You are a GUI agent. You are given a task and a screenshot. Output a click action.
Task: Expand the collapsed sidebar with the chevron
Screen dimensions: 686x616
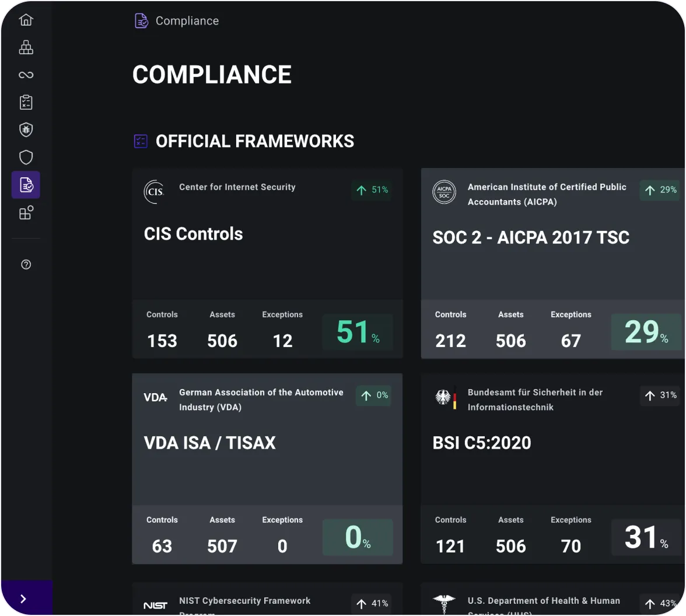24,598
